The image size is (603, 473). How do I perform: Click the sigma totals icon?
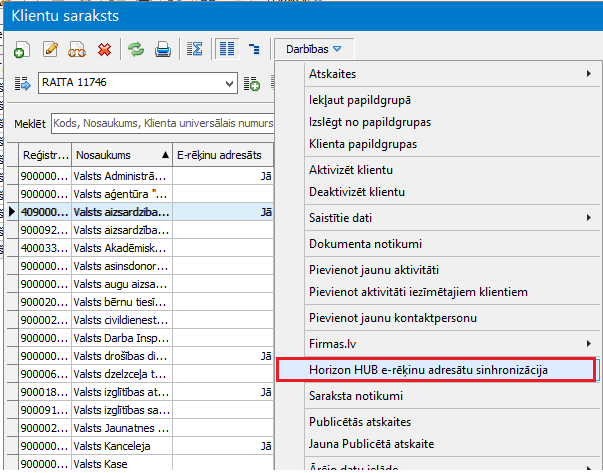point(195,49)
